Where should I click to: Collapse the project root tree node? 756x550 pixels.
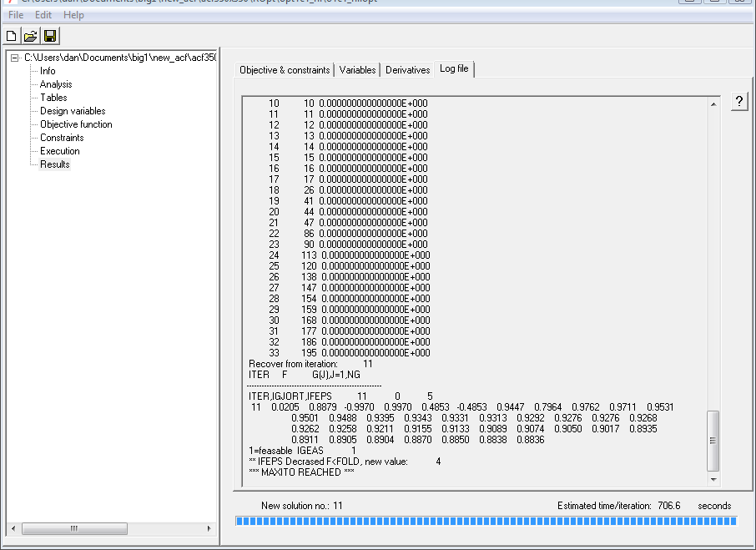point(15,58)
